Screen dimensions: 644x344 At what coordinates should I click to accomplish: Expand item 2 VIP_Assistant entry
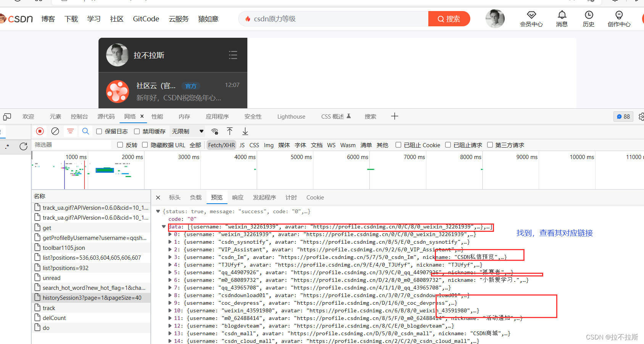(170, 249)
